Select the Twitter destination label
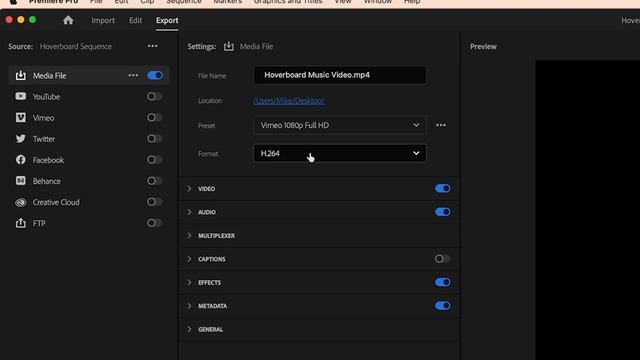This screenshot has width=640, height=360. pos(44,139)
